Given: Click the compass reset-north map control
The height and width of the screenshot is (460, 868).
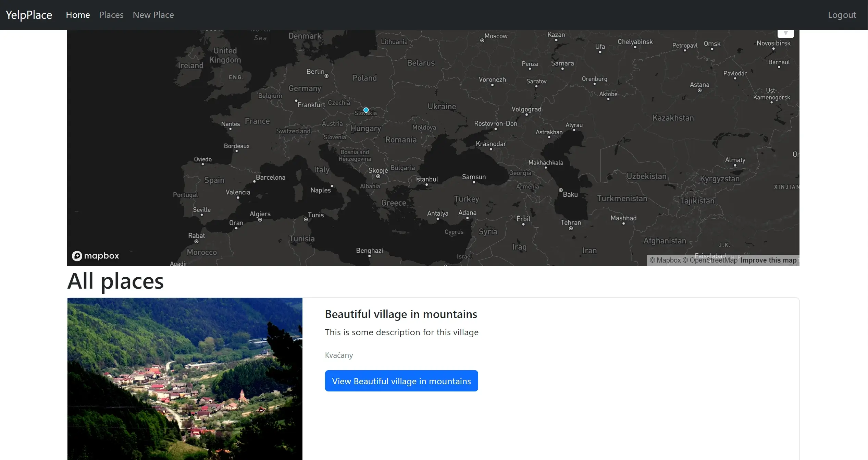Looking at the screenshot, I should tap(785, 33).
